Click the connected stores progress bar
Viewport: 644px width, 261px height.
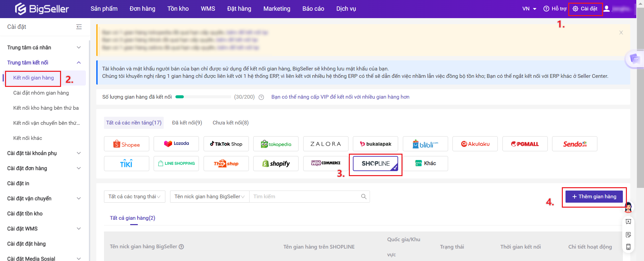[x=203, y=97]
